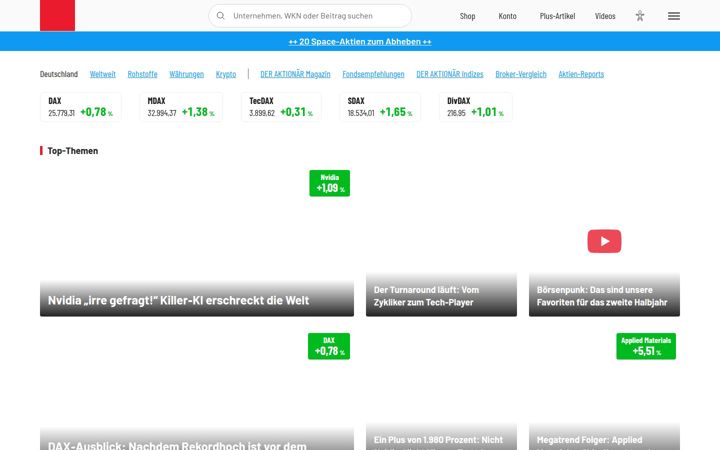720x450 pixels.
Task: Open the MDAX index card
Action: click(181, 107)
